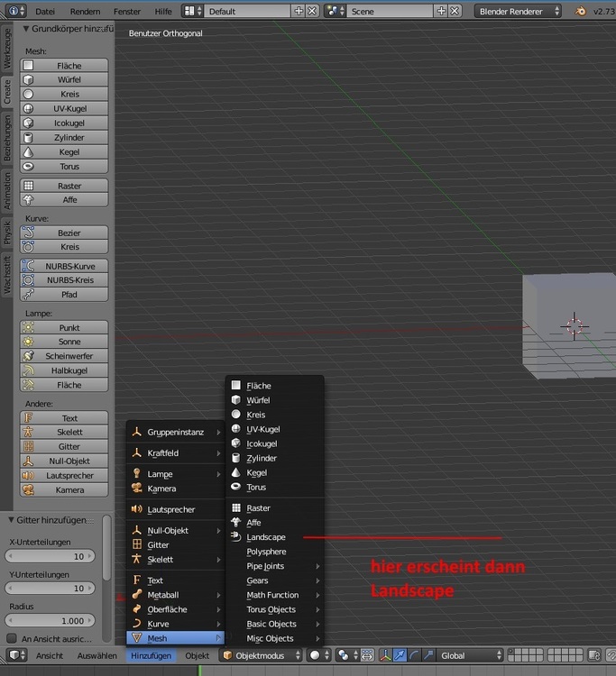This screenshot has height=676, width=616.
Task: Open the Global orientation dropdown
Action: coord(470,656)
